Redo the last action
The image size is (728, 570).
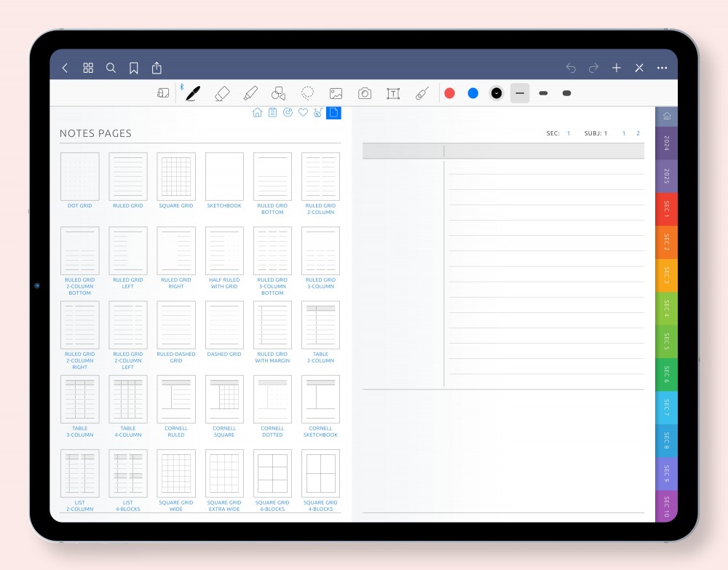coord(593,68)
